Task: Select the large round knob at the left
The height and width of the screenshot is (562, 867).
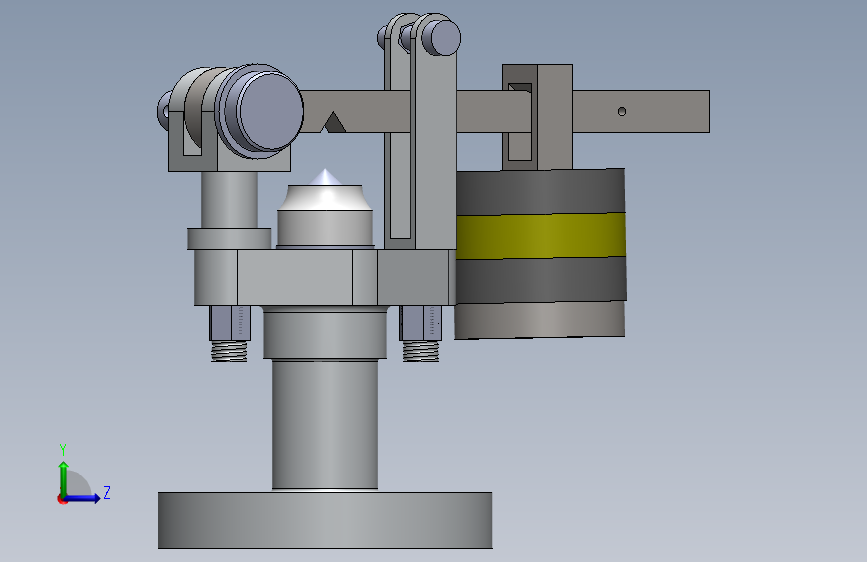Action: tap(269, 112)
